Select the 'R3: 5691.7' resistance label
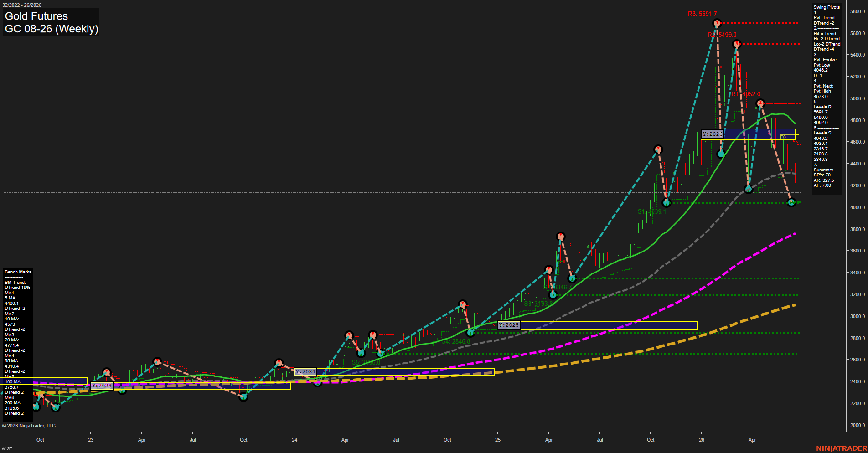The image size is (868, 453). [702, 14]
